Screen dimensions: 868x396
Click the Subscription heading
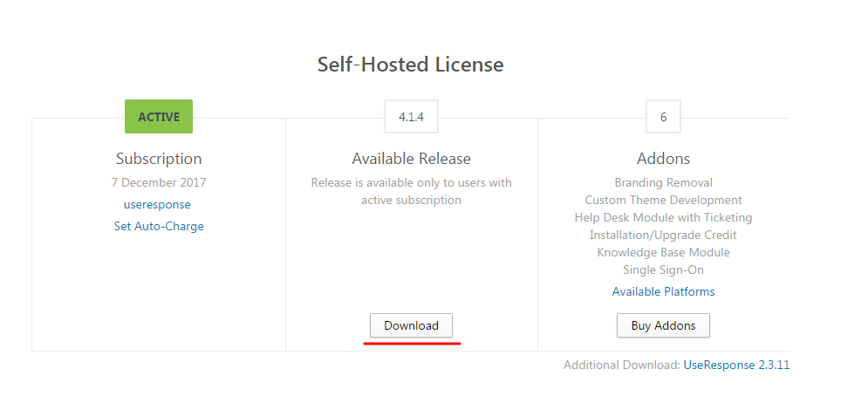pyautogui.click(x=159, y=159)
